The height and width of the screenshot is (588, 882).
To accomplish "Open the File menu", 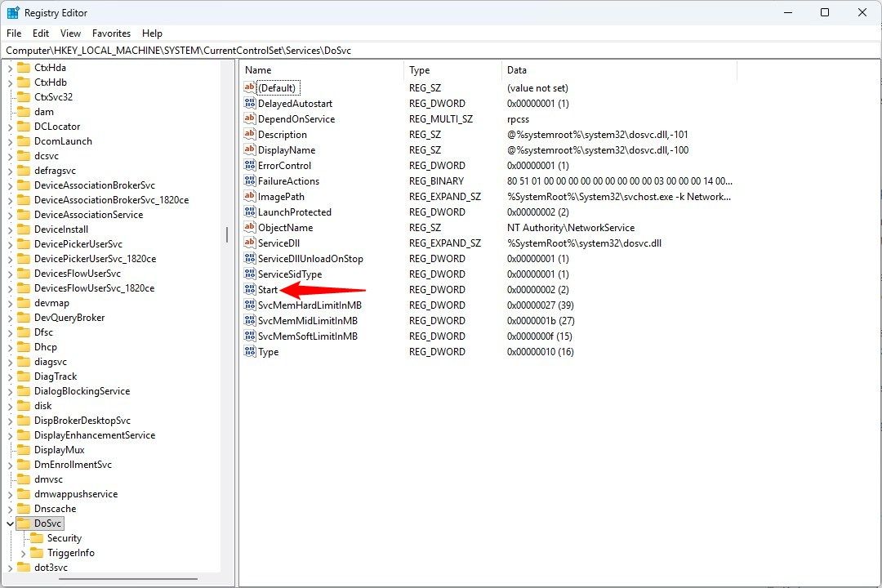I will click(14, 33).
